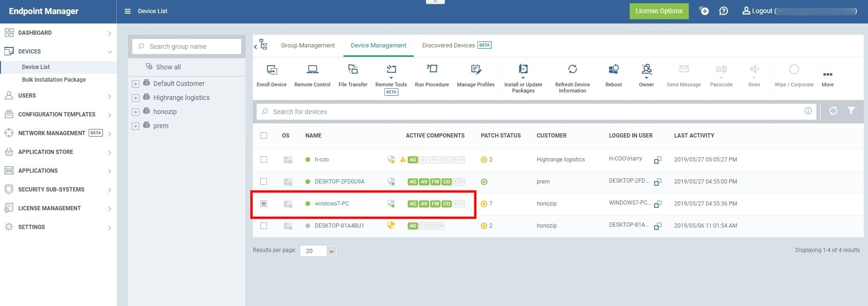Image resolution: width=868 pixels, height=306 pixels.
Task: Open License Management menu
Action: pos(58,208)
